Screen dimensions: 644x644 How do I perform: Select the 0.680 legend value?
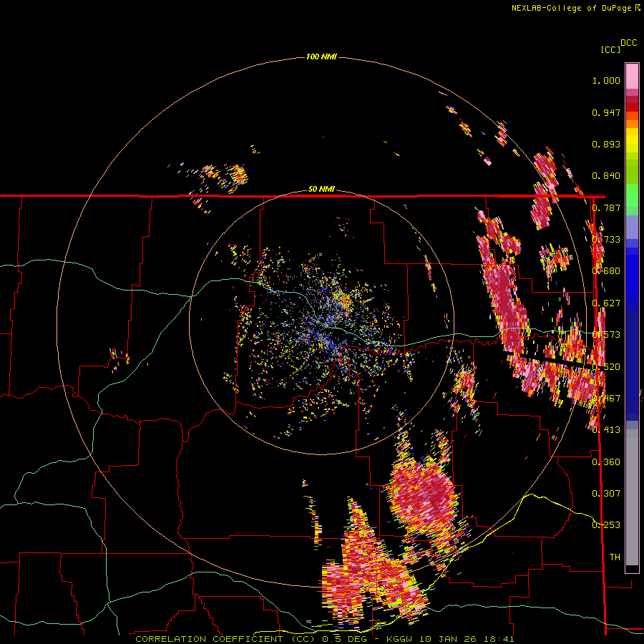pyautogui.click(x=606, y=271)
